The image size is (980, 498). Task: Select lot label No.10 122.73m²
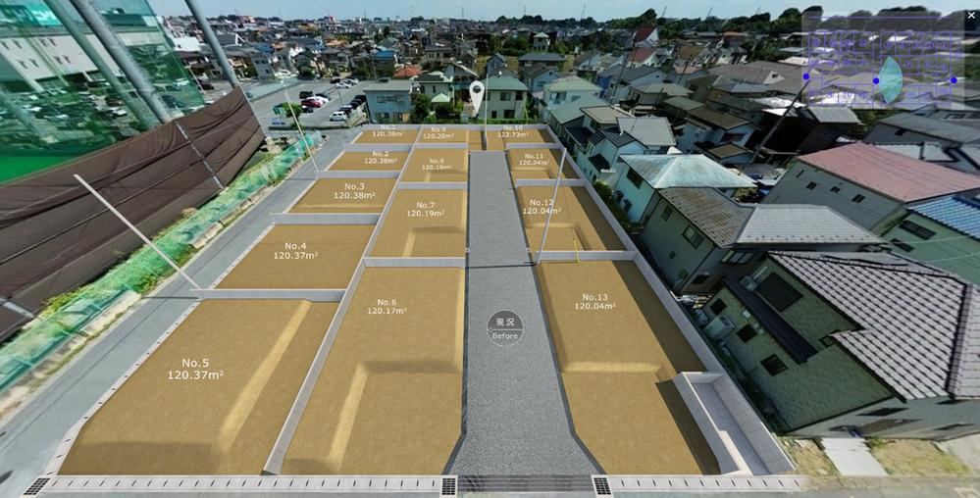(x=513, y=130)
